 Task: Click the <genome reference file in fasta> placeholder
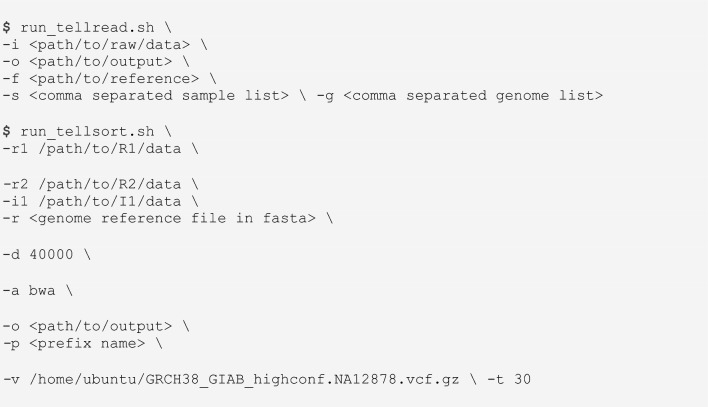click(x=172, y=219)
